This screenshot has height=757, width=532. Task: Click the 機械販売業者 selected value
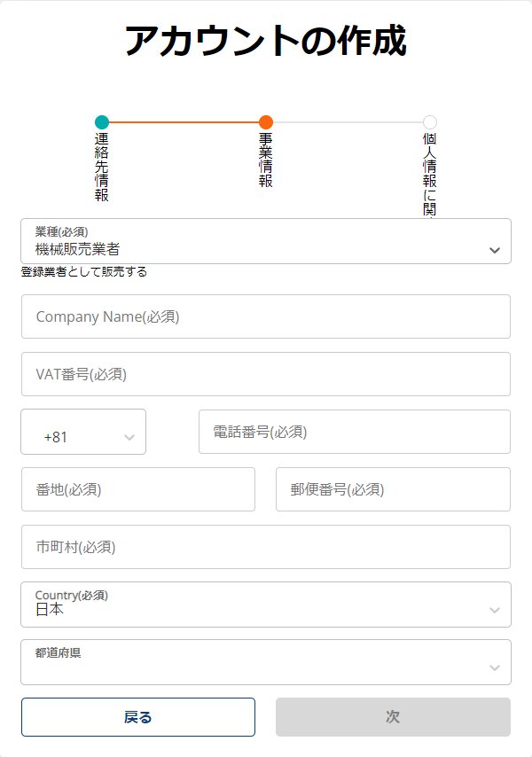tap(77, 249)
